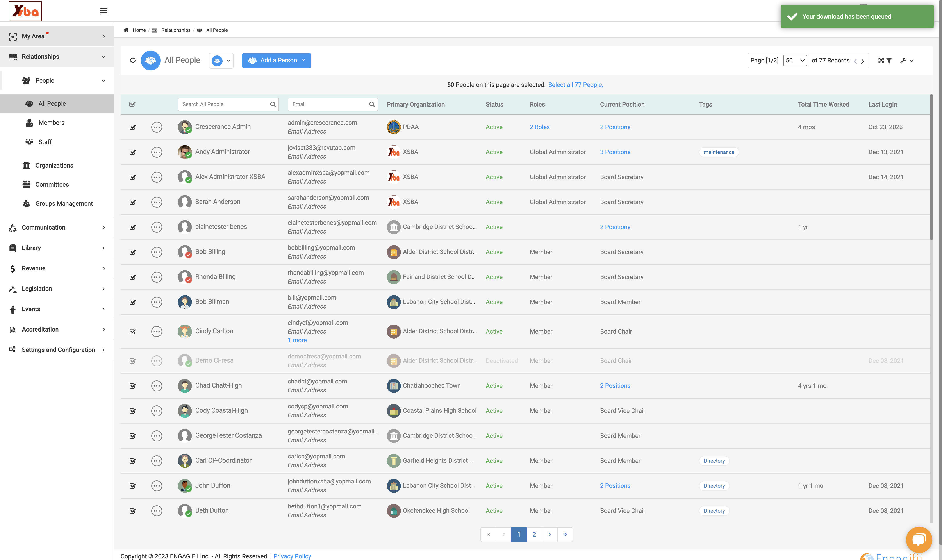Open Members in sidebar
Screen dimensions: 942x560
51,123
